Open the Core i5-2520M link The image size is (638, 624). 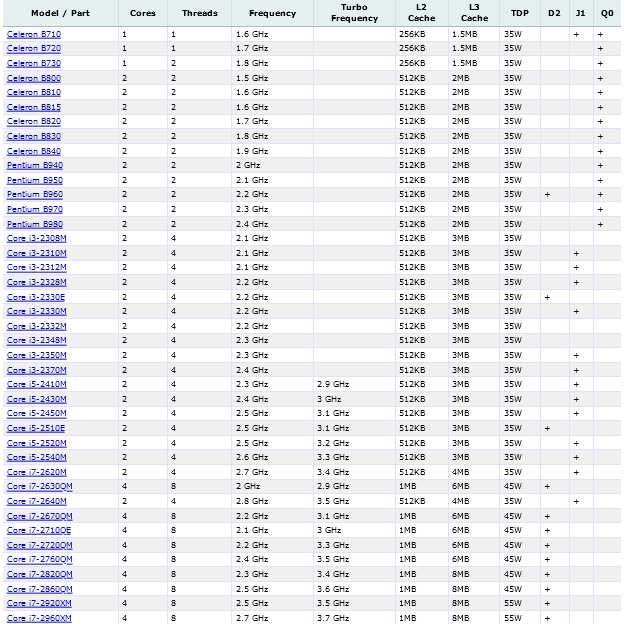[37, 443]
